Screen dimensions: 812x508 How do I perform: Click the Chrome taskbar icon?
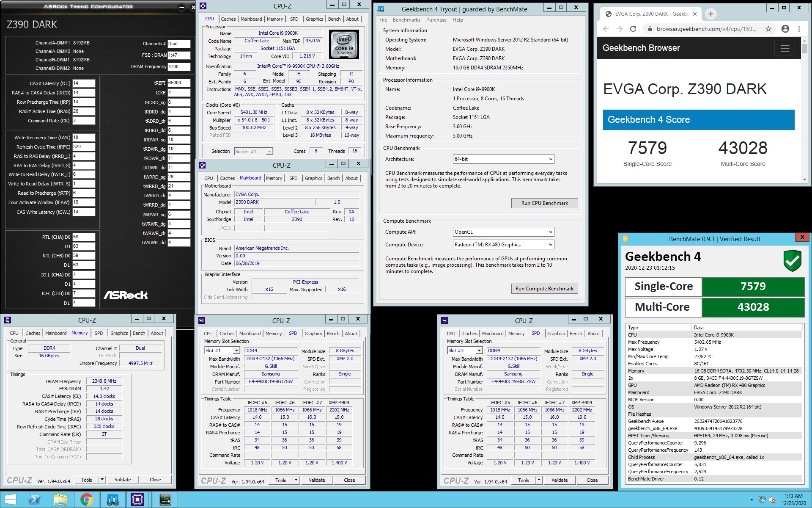click(x=86, y=500)
